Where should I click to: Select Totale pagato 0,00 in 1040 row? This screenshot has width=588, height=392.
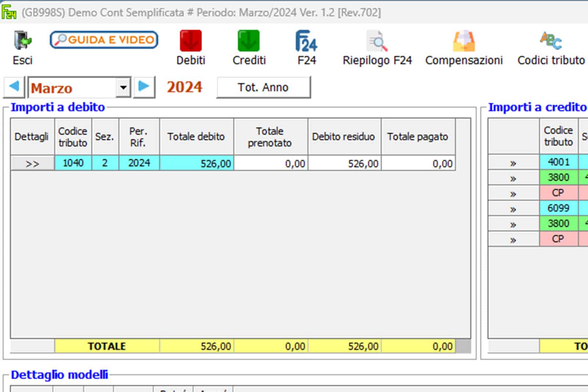pyautogui.click(x=419, y=163)
